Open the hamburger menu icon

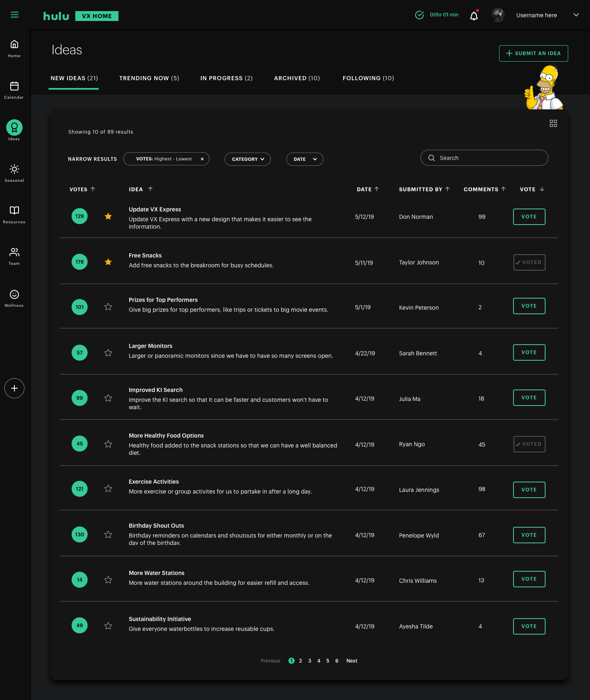[14, 15]
